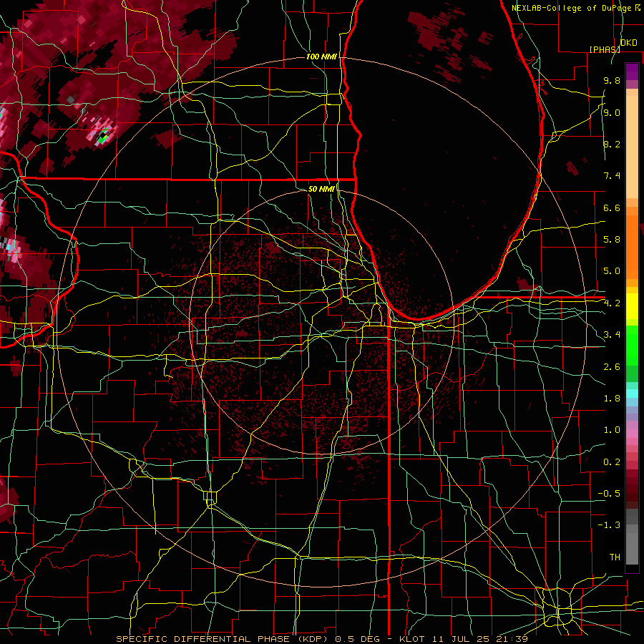This screenshot has width=644, height=644.
Task: Click the 100 NMI range ring label
Action: (x=321, y=57)
